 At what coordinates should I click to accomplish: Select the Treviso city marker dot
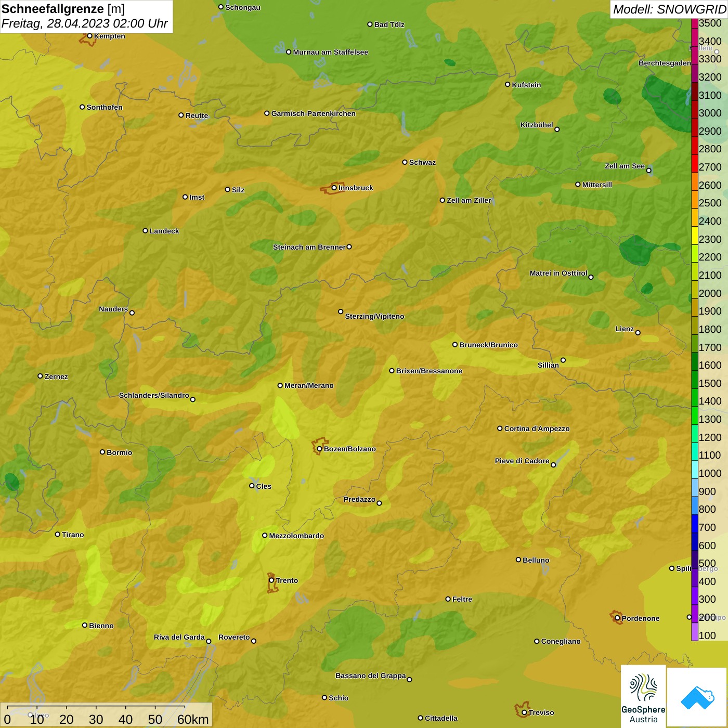pos(524,712)
